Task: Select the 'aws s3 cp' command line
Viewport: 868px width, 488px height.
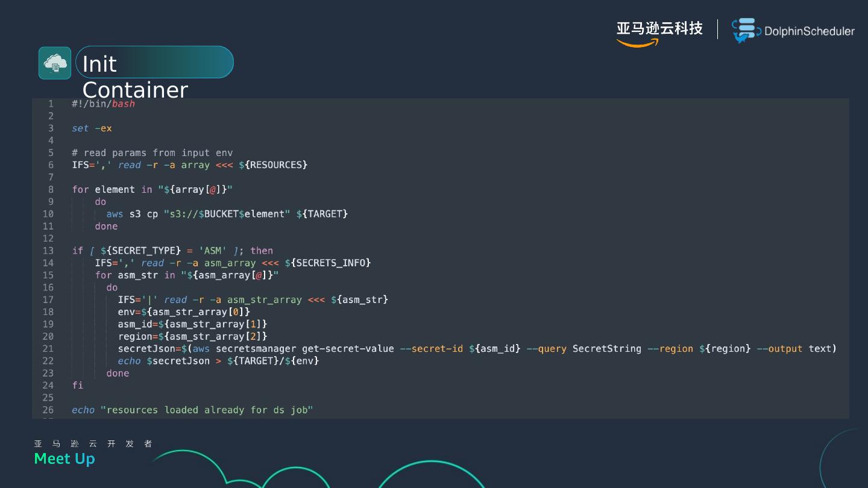Action: click(x=227, y=214)
